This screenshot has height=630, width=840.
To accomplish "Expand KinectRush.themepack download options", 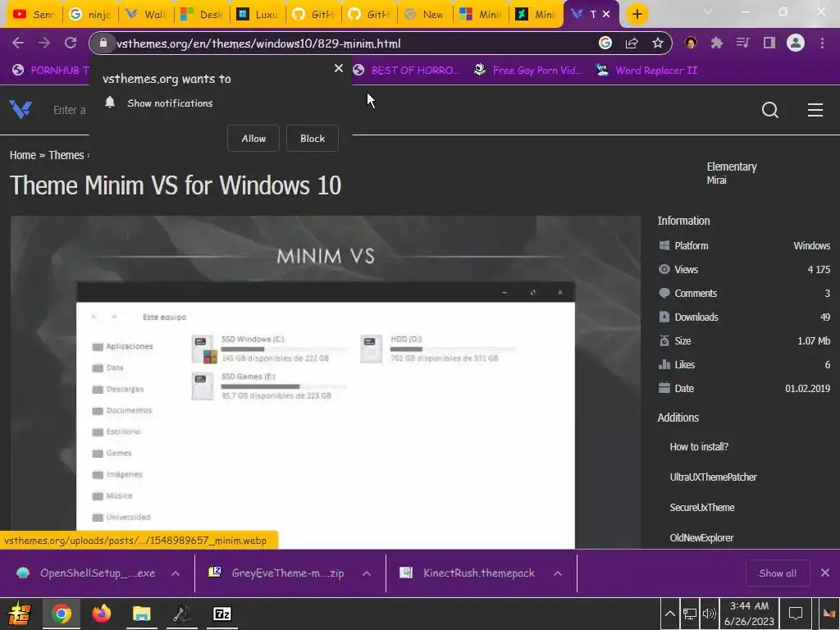I will coord(558,573).
